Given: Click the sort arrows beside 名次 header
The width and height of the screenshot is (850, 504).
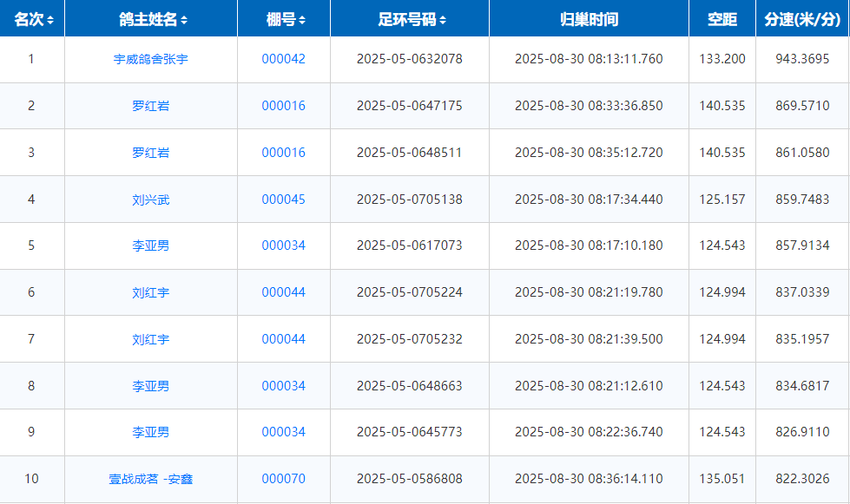Looking at the screenshot, I should (x=50, y=20).
